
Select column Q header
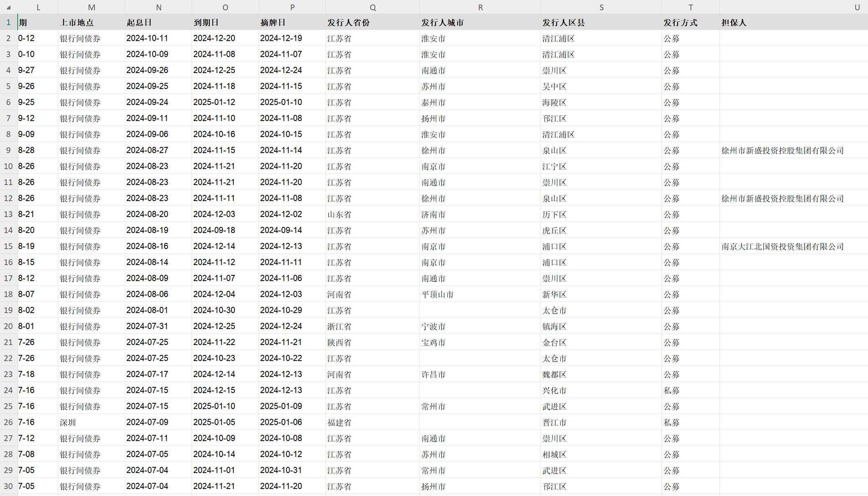tap(372, 7)
